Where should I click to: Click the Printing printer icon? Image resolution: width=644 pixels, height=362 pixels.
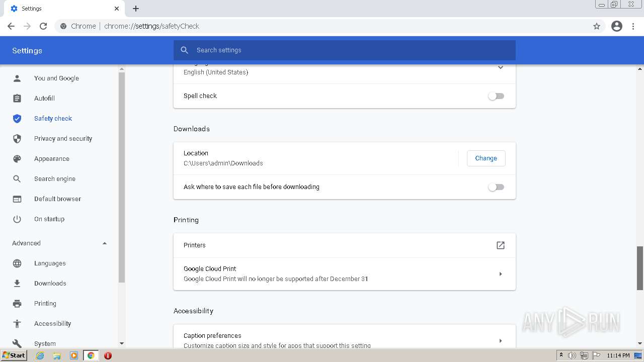coord(17,303)
